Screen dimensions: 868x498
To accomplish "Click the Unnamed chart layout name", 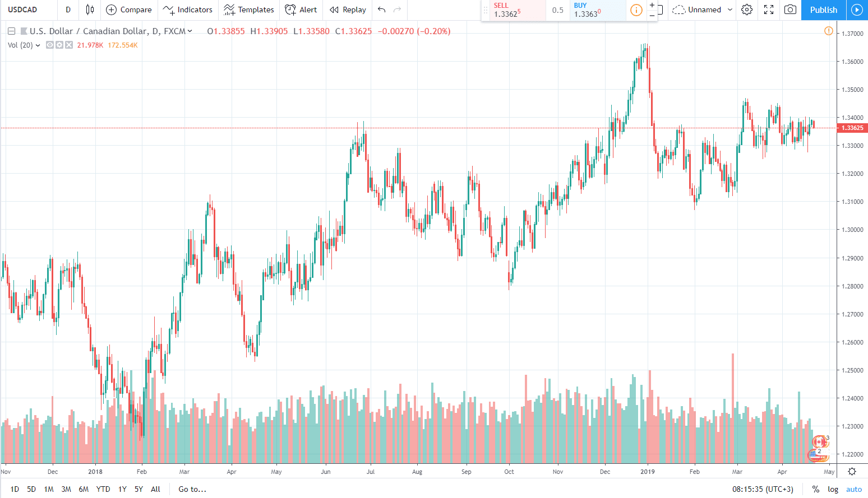I will [705, 10].
